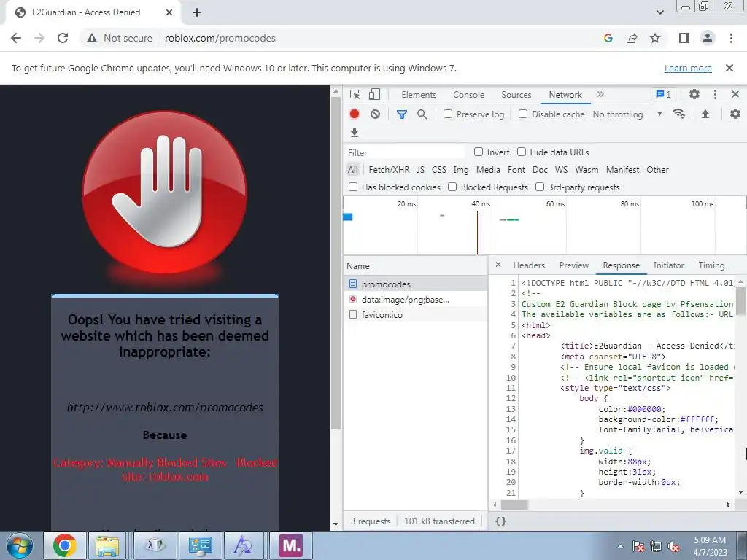This screenshot has height=560, width=747.
Task: Check the Blocked Requests checkbox
Action: (452, 187)
